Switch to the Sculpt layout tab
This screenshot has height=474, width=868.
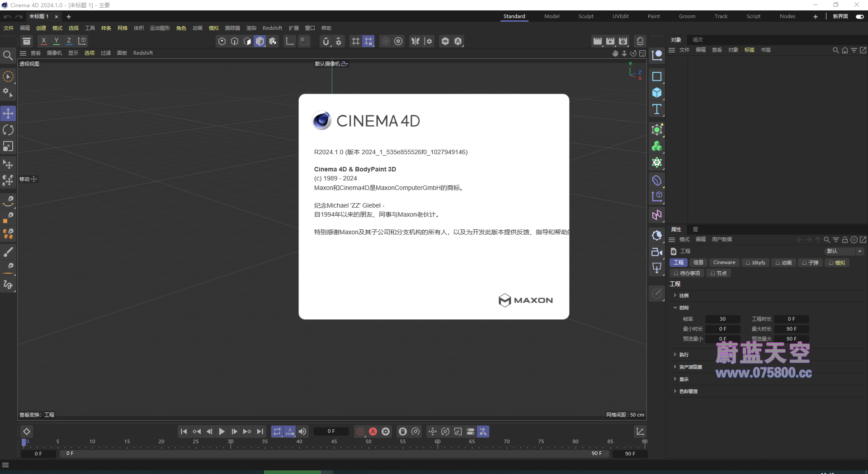(x=586, y=16)
